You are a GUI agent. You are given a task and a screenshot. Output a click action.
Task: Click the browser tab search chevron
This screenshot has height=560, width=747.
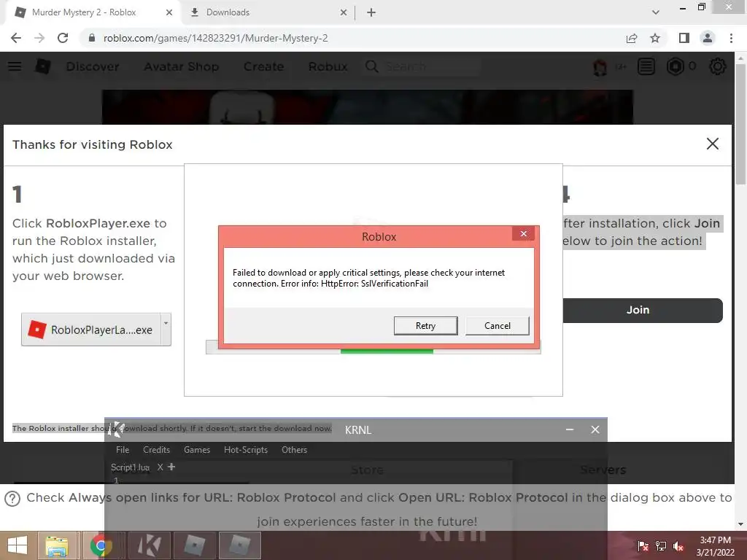coord(656,12)
